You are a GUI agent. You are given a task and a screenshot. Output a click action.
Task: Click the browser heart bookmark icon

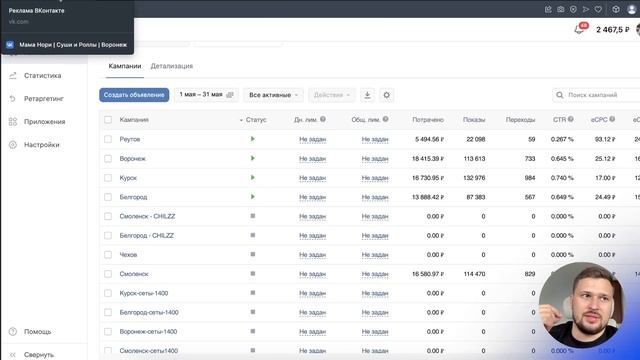pyautogui.click(x=598, y=9)
